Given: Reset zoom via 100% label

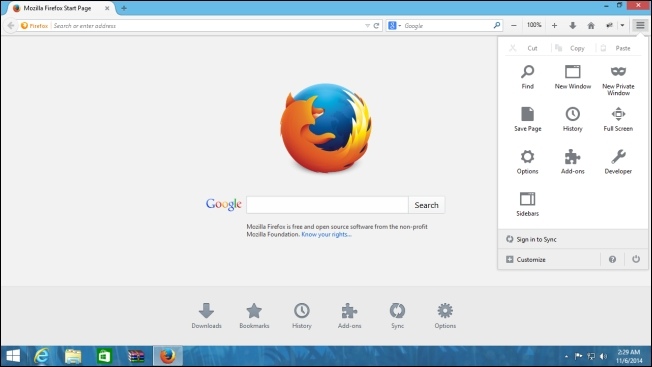Looking at the screenshot, I should point(534,25).
